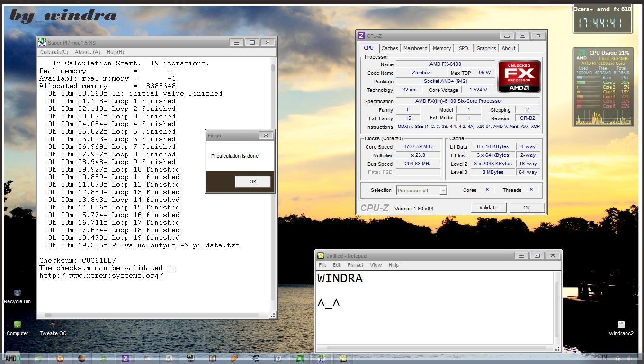The image size is (644, 364).
Task: Click the yellow Notepad taskbar icon
Action: click(343, 359)
